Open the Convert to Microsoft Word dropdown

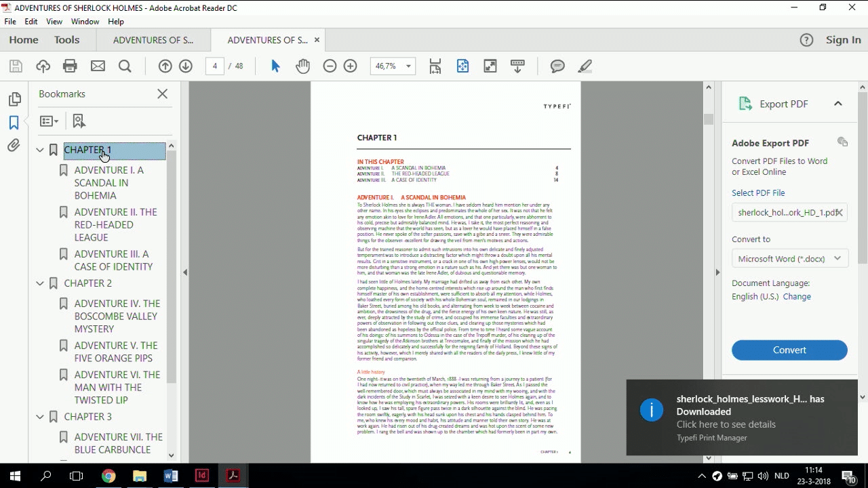coord(789,258)
